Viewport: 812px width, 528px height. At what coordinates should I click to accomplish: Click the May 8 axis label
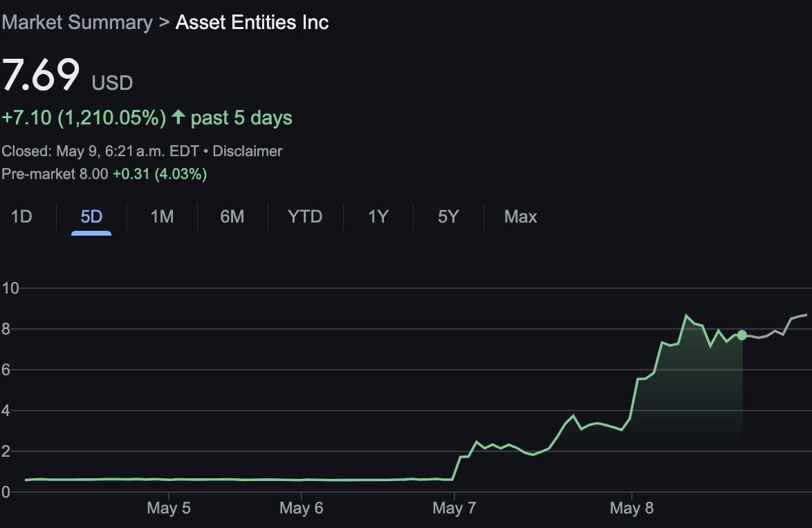631,508
